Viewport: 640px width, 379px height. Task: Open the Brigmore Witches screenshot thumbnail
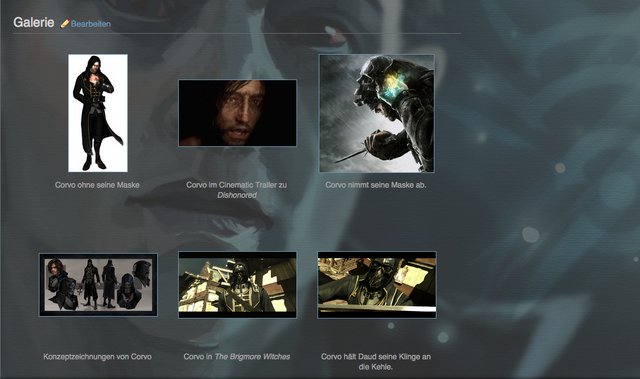point(238,285)
